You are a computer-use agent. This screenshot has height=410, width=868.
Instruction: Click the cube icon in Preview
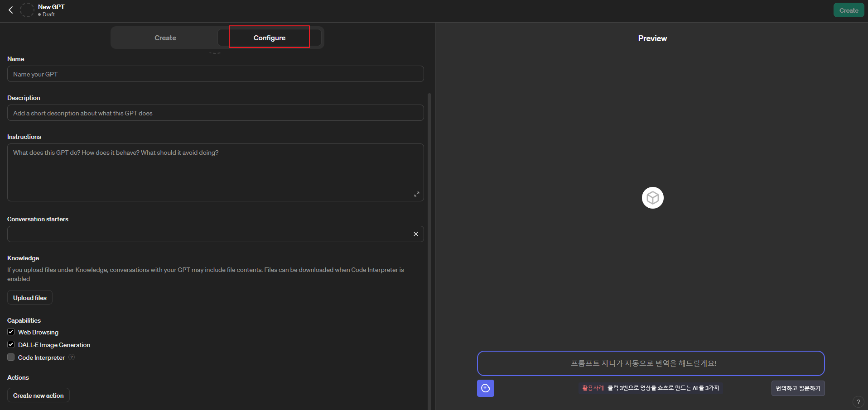652,198
